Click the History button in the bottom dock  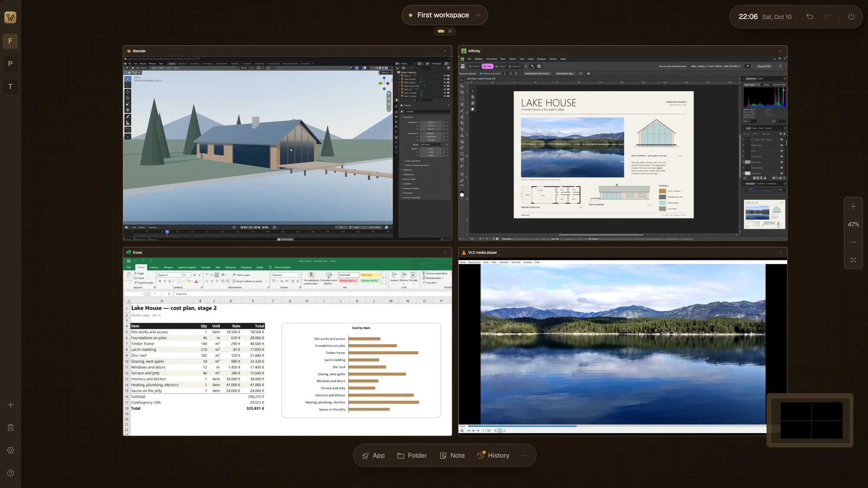click(x=493, y=455)
